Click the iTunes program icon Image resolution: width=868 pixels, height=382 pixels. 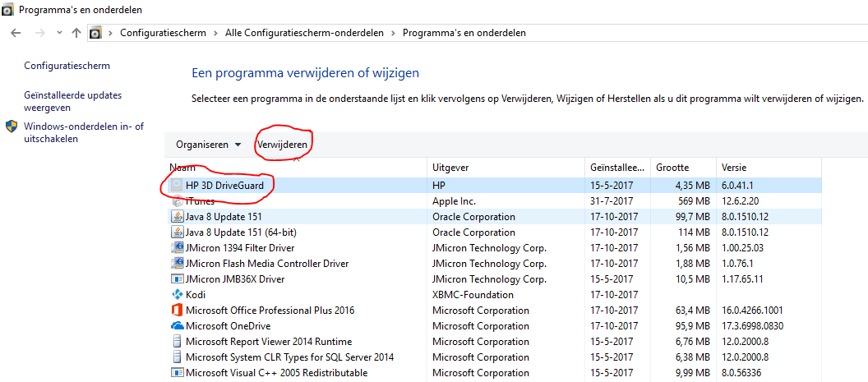(177, 201)
